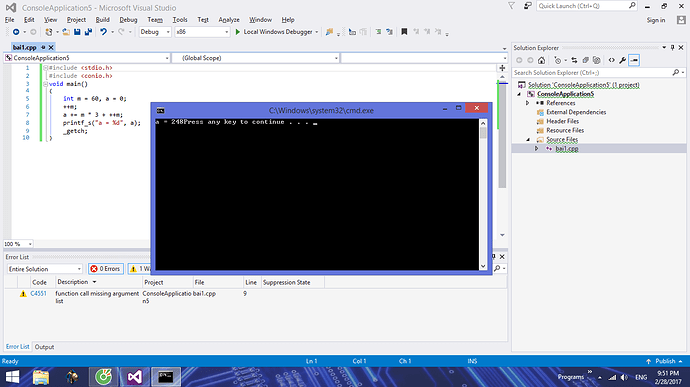
Task: Click the Open File folder icon
Action: pos(66,32)
